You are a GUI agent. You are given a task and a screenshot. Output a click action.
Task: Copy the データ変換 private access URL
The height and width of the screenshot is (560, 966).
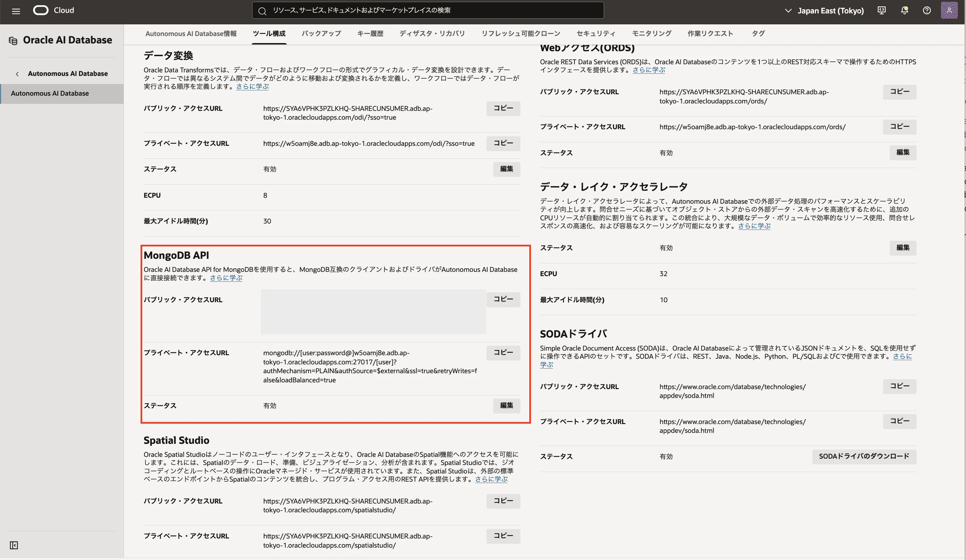(x=503, y=143)
